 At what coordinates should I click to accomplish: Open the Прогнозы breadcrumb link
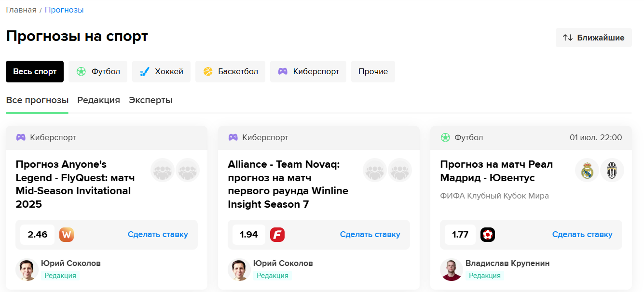[x=64, y=9]
